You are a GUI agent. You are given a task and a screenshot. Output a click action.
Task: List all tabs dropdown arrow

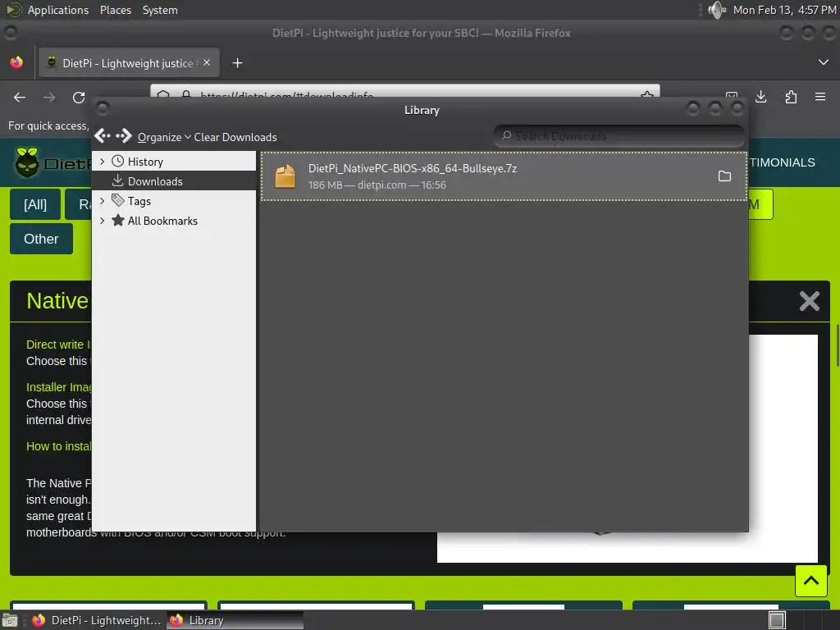tap(824, 62)
